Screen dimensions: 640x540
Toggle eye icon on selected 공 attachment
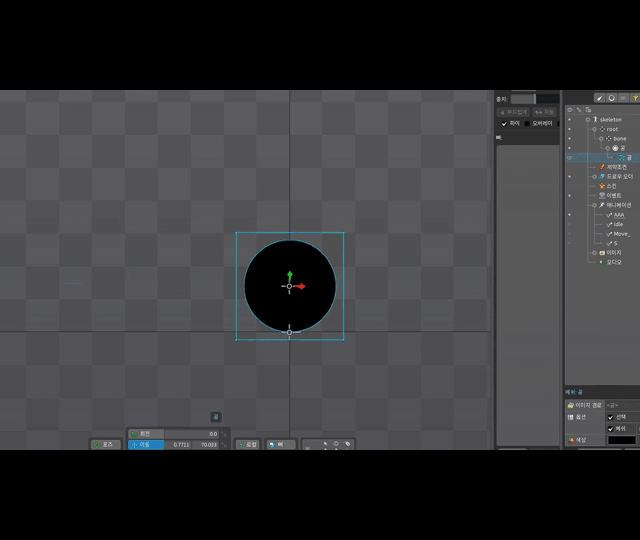(x=570, y=158)
